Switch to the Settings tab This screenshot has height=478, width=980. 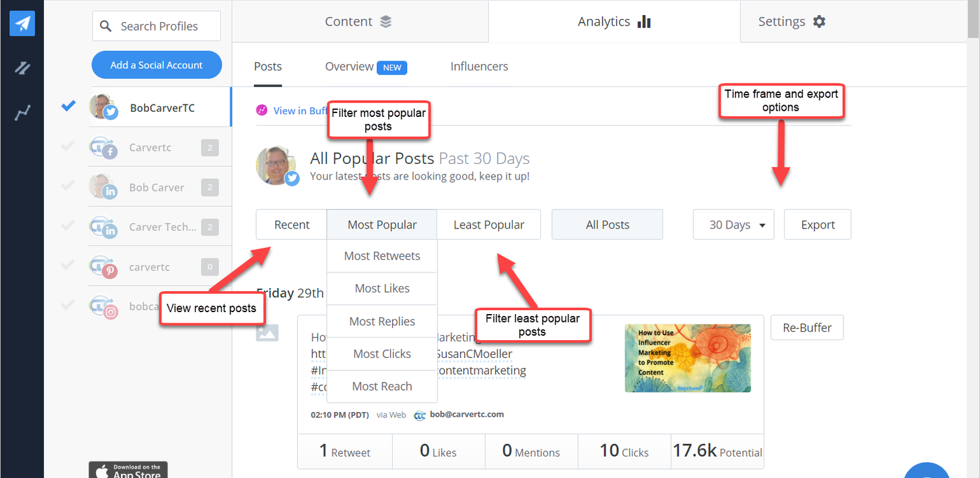pyautogui.click(x=792, y=22)
